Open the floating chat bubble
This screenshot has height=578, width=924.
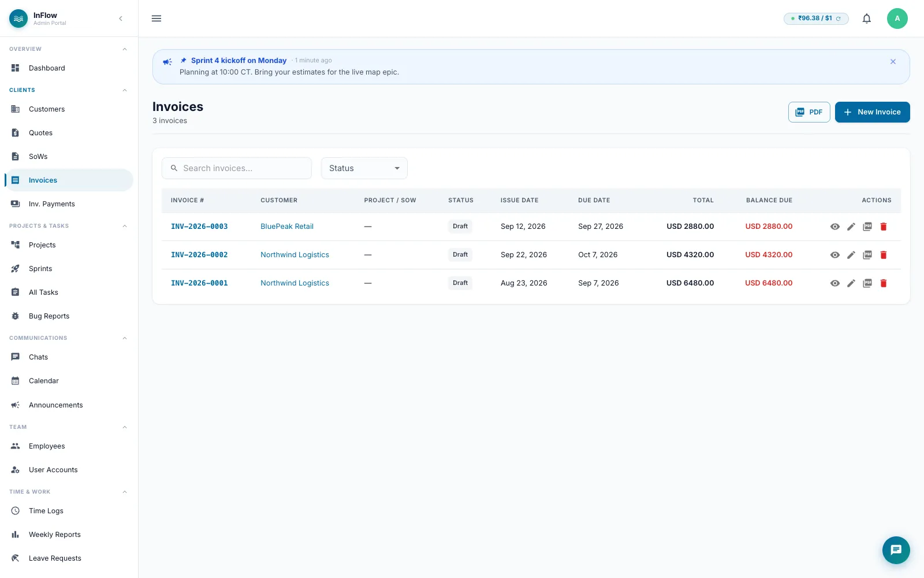[x=896, y=550]
